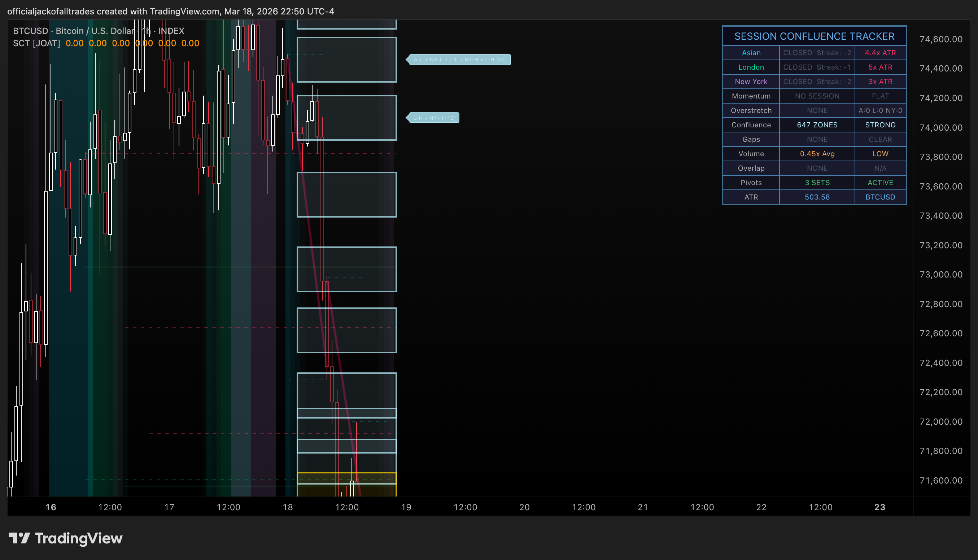
Task: Click the London row CLOSED Streak: -1 cell
Action: [817, 67]
